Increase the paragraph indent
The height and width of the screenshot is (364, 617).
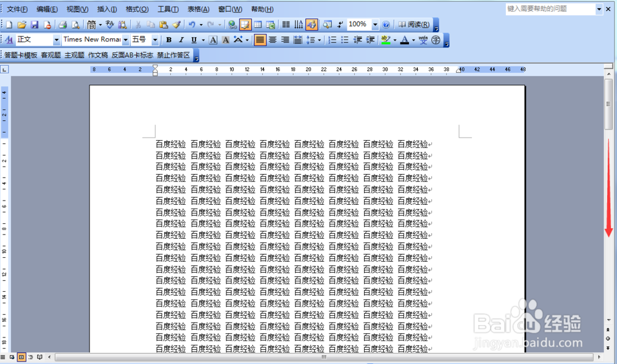(x=370, y=39)
